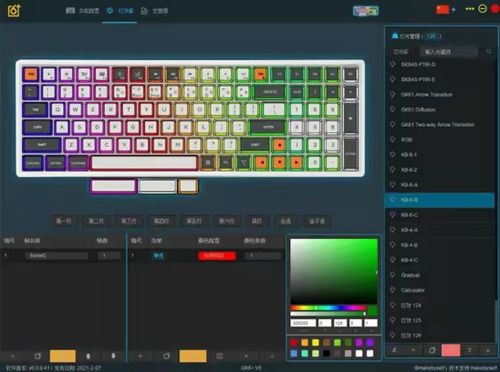The image size is (500, 372).
Task: Click the hex color code input field
Action: [x=303, y=323]
